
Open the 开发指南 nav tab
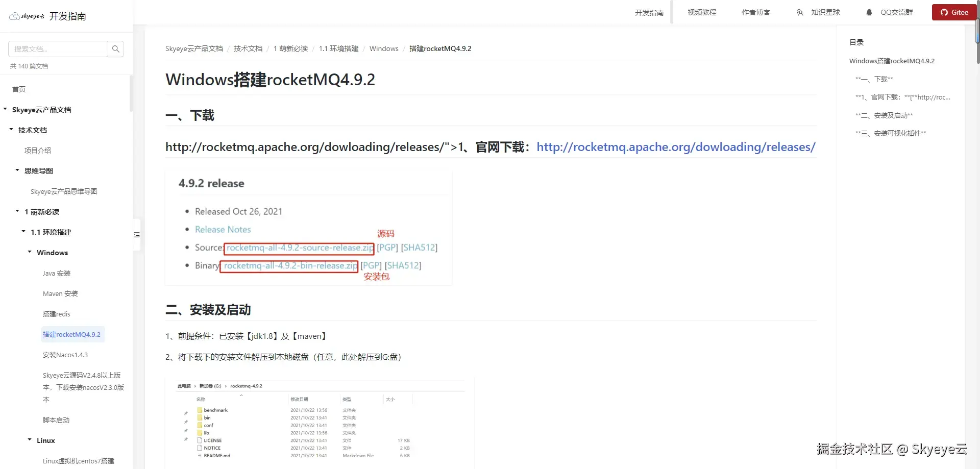[x=649, y=13]
